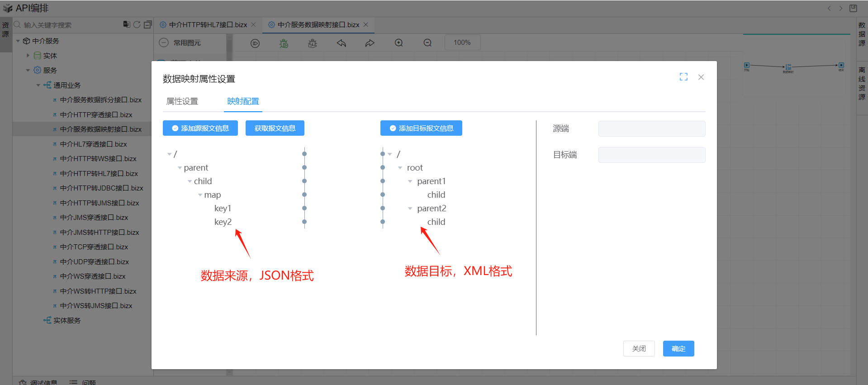Image resolution: width=868 pixels, height=385 pixels.
Task: Select key2 in the source tree
Action: (223, 222)
